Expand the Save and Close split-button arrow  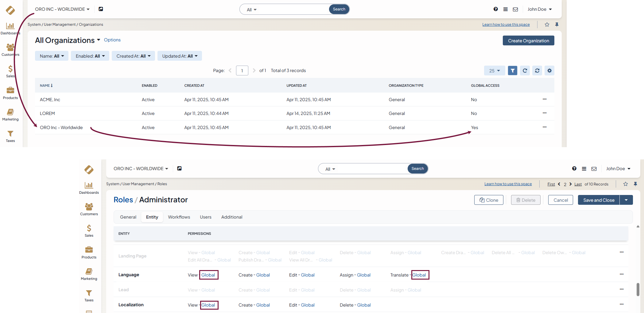[x=626, y=200]
